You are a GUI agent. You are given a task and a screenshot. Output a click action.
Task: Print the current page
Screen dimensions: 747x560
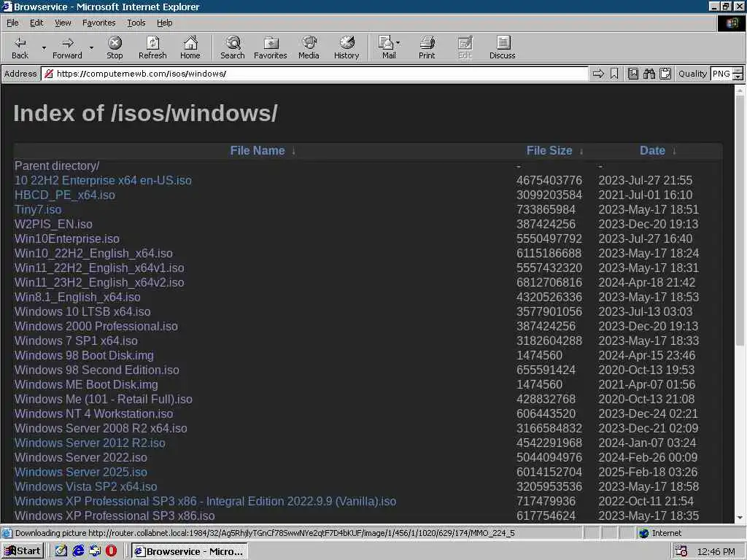coord(427,47)
